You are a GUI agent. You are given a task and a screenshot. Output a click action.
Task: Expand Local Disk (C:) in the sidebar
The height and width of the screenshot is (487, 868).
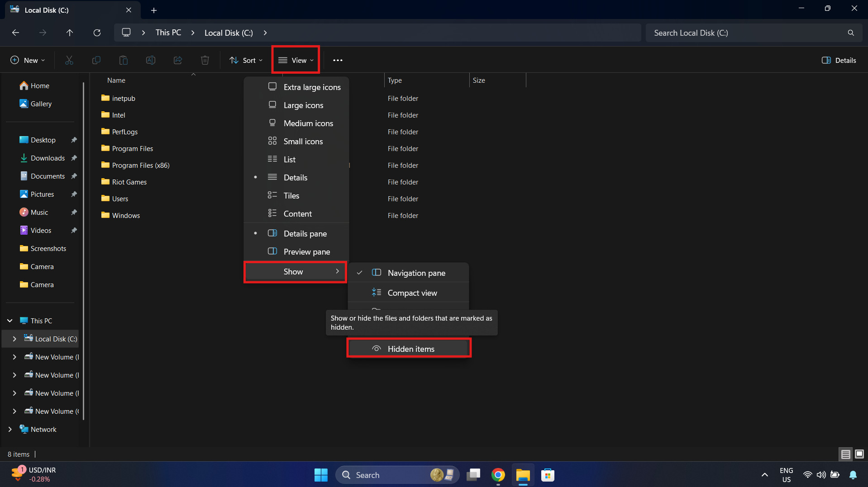point(15,338)
